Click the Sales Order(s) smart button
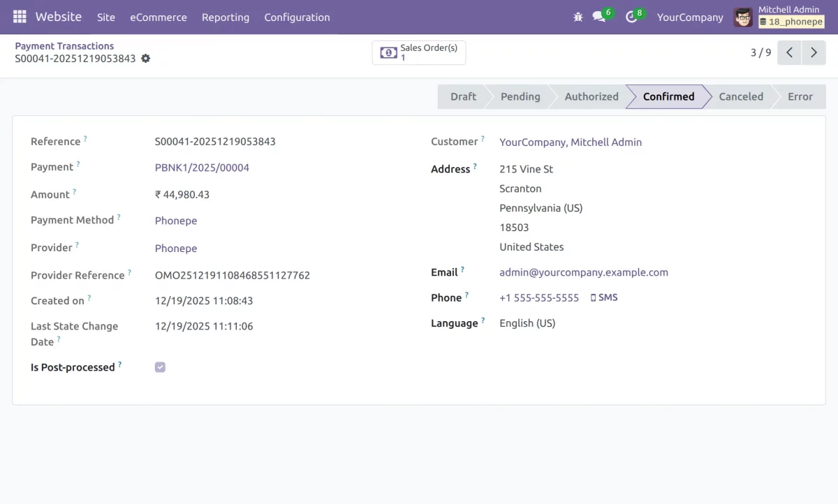The height and width of the screenshot is (504, 838). [x=418, y=52]
